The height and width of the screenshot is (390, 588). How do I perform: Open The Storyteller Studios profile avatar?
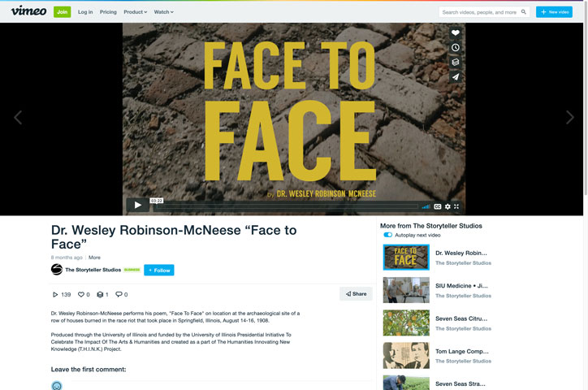[x=57, y=270]
